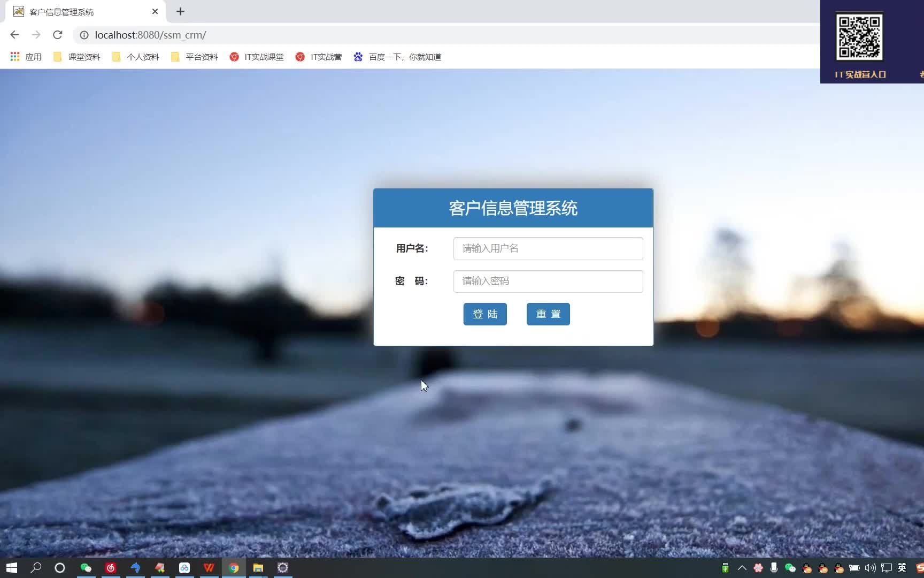This screenshot has height=578, width=924.
Task: Go back using the browser back arrow
Action: [14, 35]
